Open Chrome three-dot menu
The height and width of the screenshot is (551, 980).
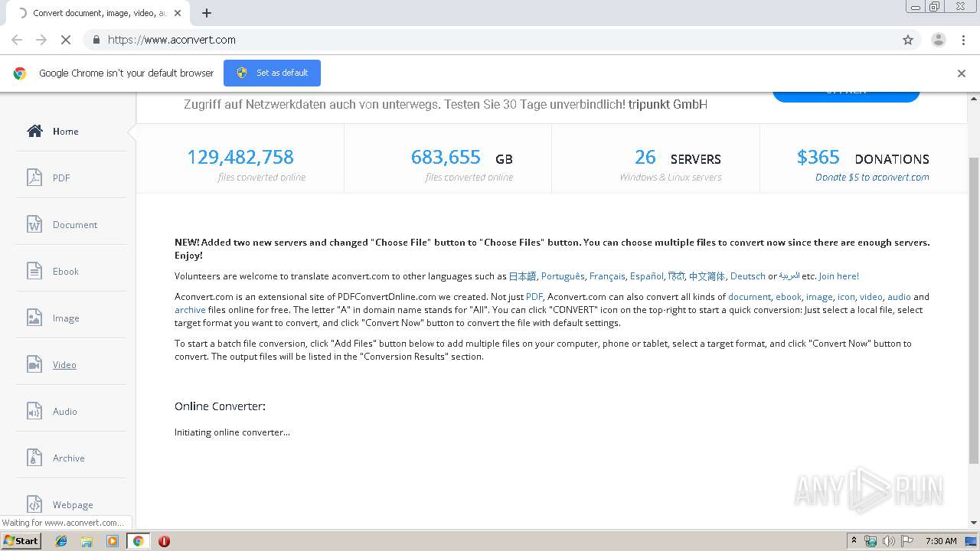point(963,40)
